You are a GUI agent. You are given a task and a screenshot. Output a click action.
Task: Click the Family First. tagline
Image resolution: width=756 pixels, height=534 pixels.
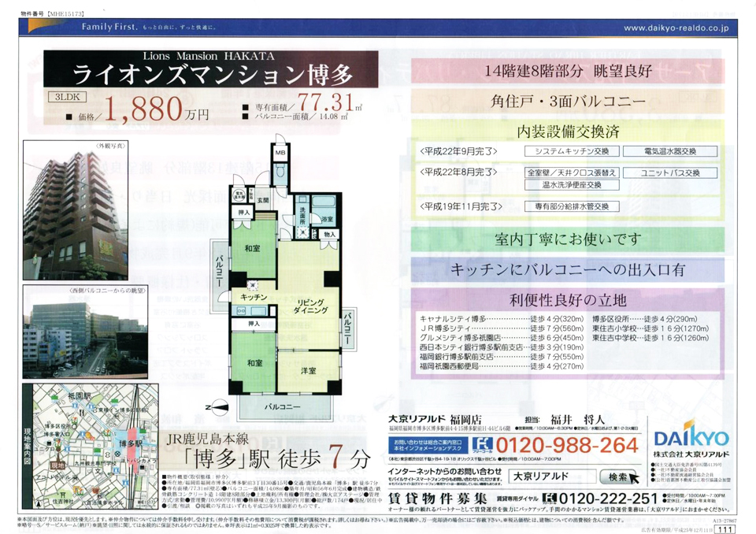pyautogui.click(x=110, y=27)
